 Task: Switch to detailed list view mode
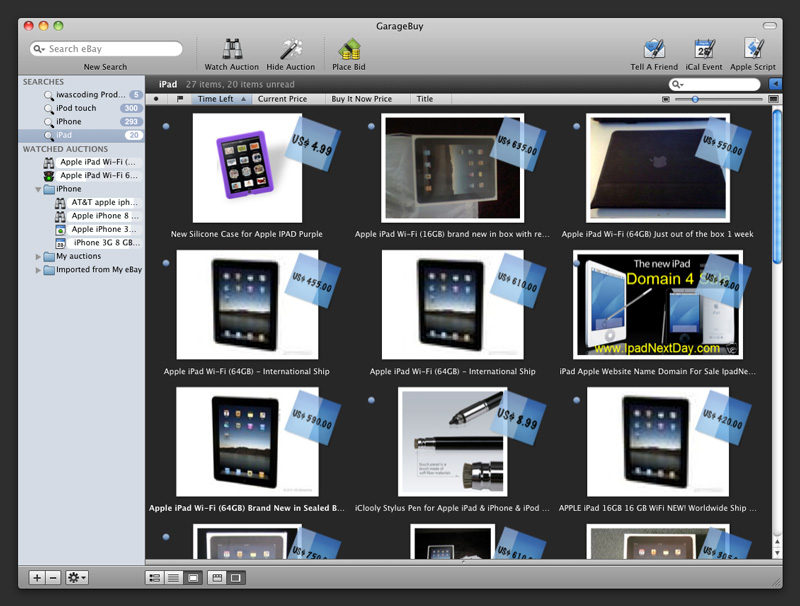[154, 577]
